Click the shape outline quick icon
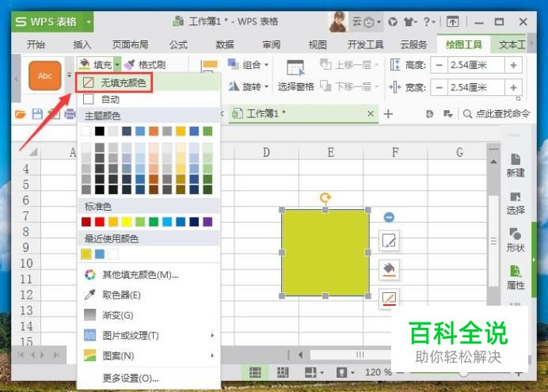The image size is (548, 392). coord(390,299)
